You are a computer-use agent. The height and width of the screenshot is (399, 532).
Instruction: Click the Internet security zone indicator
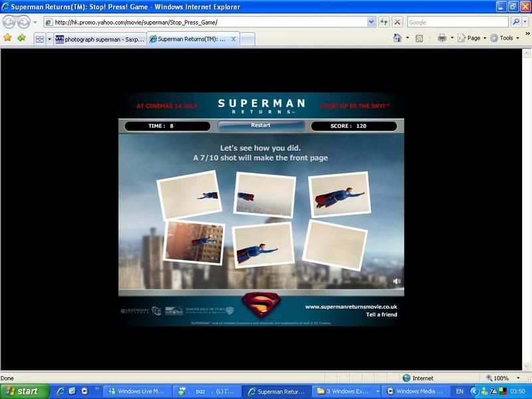[x=418, y=378]
